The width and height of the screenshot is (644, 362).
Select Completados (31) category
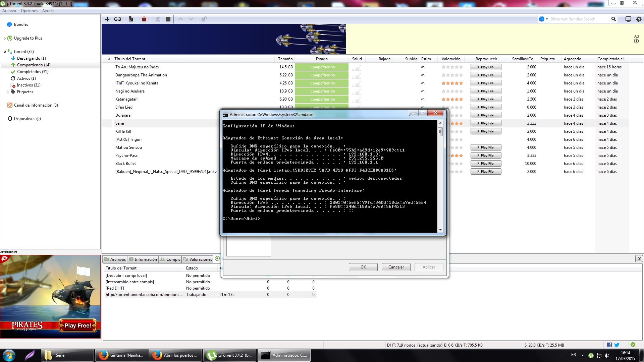pyautogui.click(x=33, y=72)
